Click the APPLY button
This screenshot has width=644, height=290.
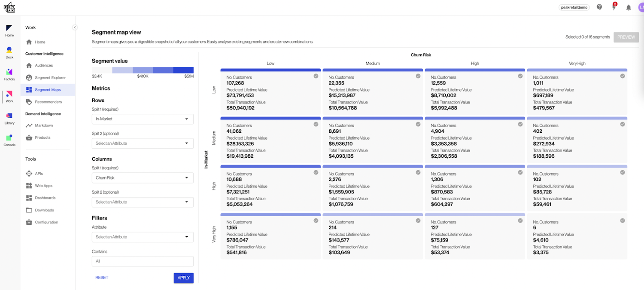[x=184, y=278]
